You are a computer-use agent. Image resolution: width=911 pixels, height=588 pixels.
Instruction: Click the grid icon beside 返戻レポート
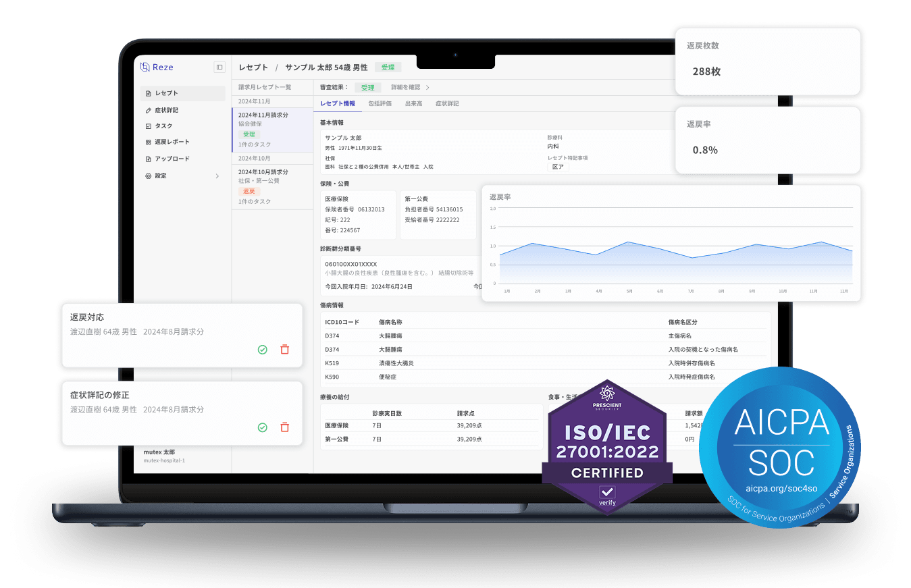click(149, 142)
